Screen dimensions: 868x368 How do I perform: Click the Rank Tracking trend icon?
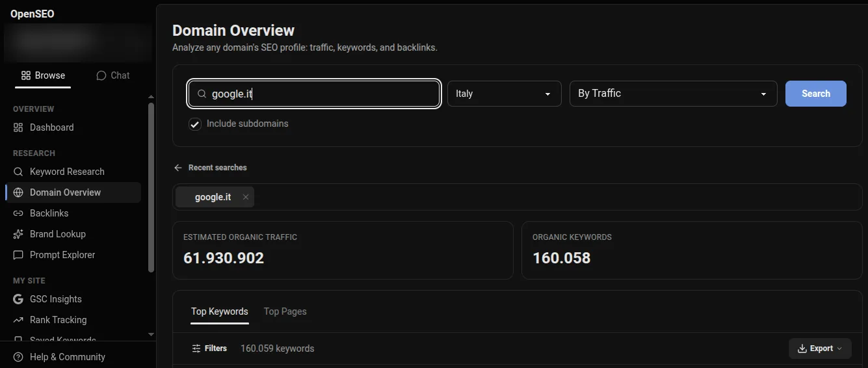click(x=18, y=320)
